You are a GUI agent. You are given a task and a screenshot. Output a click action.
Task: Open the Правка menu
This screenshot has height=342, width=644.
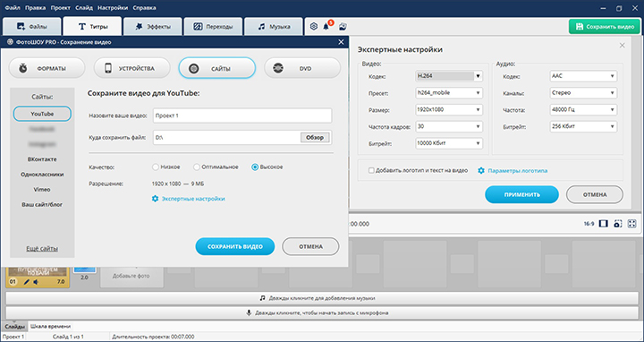tap(35, 8)
